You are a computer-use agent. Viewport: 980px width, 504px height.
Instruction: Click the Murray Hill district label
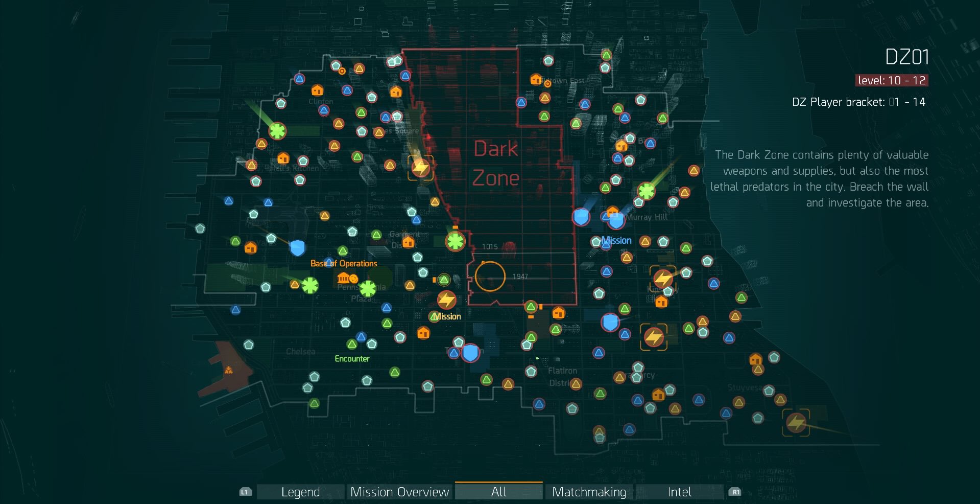647,217
